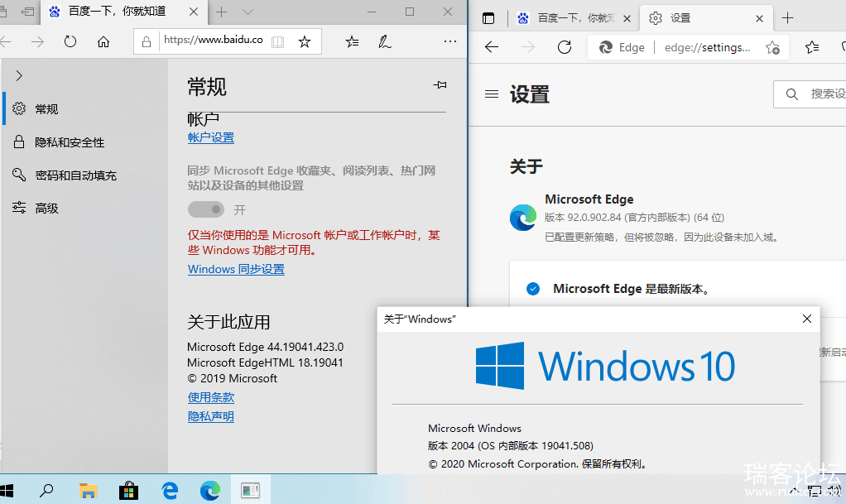This screenshot has height=504, width=846.
Task: Close 百度一下 tab in new Edge
Action: (x=627, y=18)
